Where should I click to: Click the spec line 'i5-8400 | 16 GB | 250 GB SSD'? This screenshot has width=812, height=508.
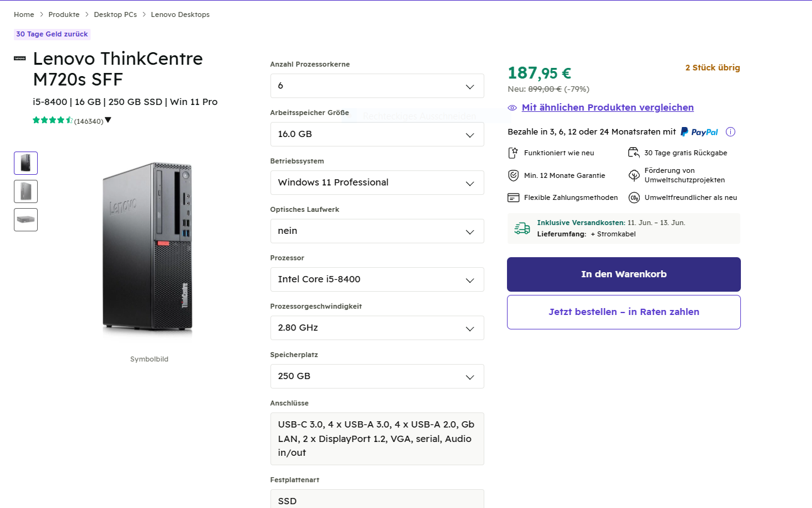tap(125, 102)
